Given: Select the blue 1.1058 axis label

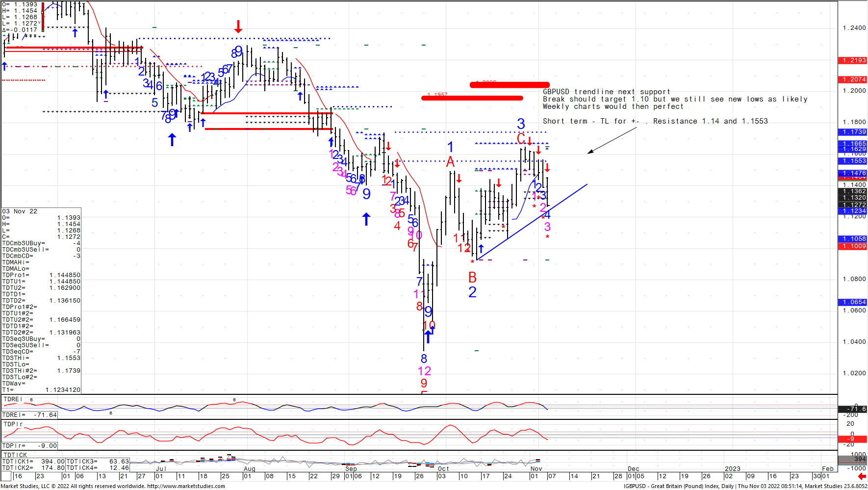Looking at the screenshot, I should [852, 239].
